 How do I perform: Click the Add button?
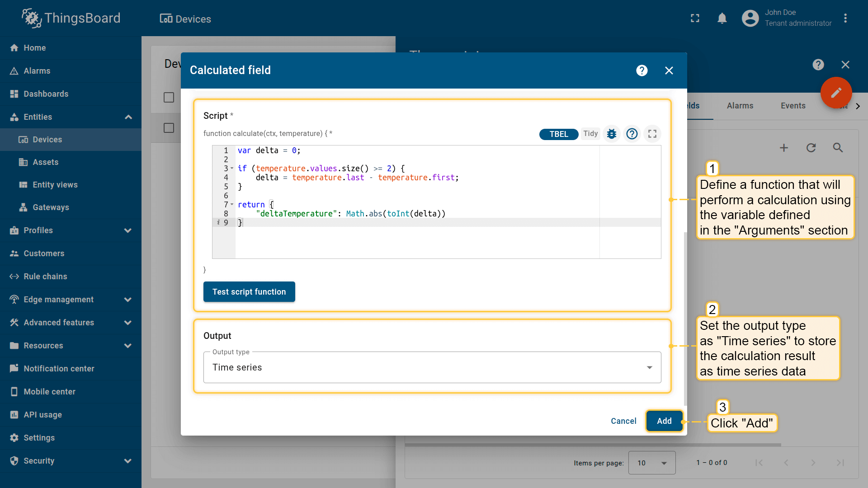[x=664, y=421]
